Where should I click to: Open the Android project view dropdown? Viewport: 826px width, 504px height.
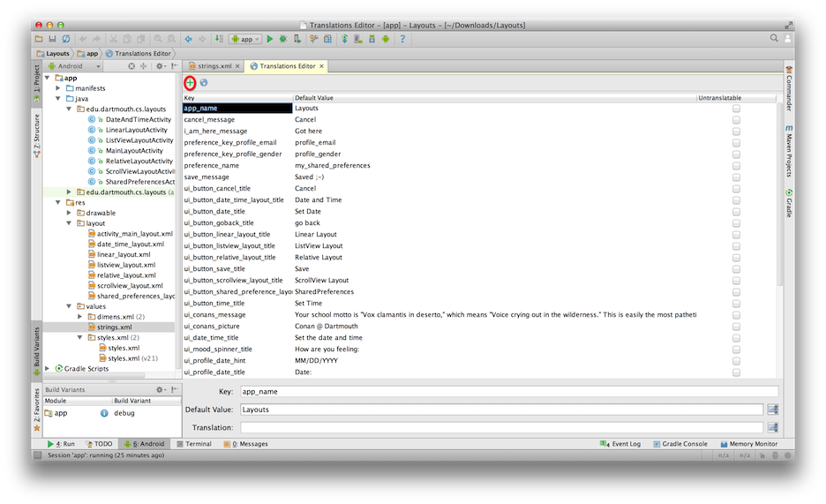point(74,66)
